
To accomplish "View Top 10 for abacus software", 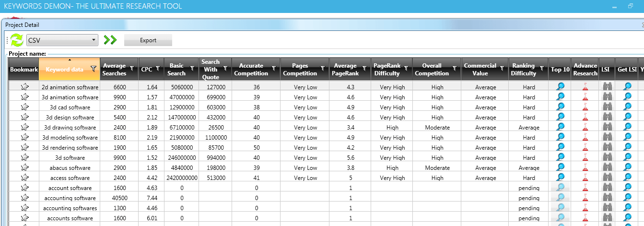I will (560, 167).
